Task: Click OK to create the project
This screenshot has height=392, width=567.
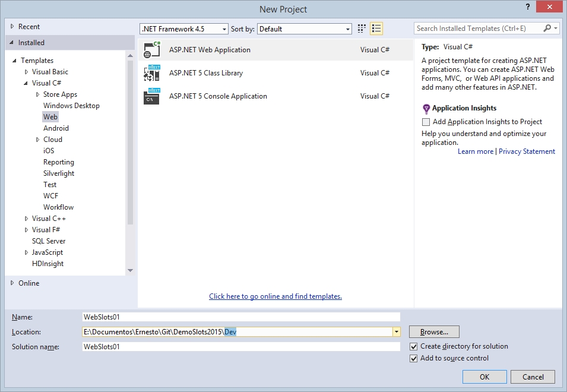Action: [x=484, y=377]
